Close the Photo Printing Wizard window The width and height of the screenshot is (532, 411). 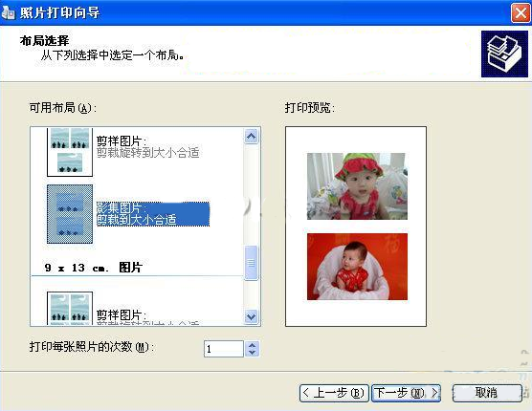pyautogui.click(x=521, y=13)
